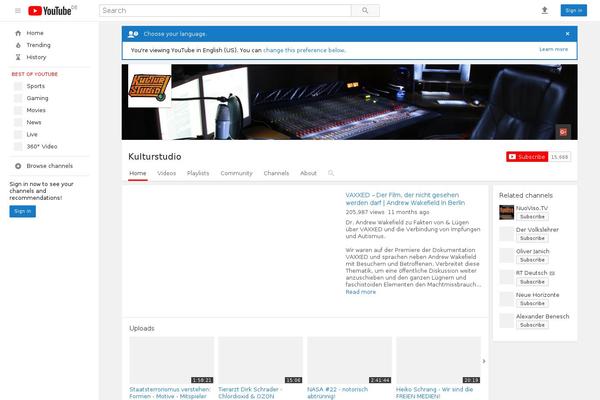Close the language banner
The height and width of the screenshot is (400, 600).
pyautogui.click(x=567, y=34)
